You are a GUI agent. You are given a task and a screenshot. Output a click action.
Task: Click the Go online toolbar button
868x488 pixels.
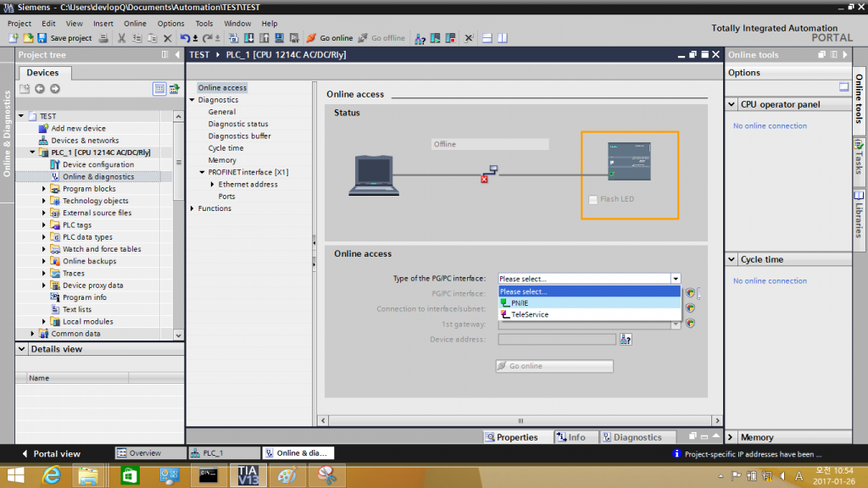(330, 38)
